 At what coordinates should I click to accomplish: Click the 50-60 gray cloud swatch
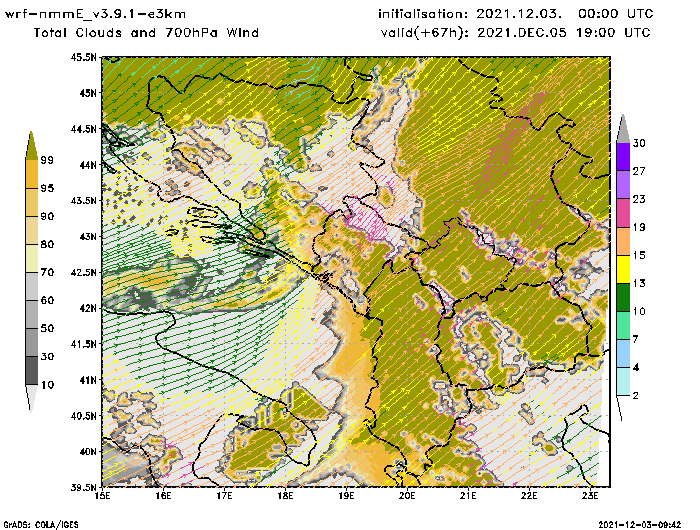pos(31,315)
